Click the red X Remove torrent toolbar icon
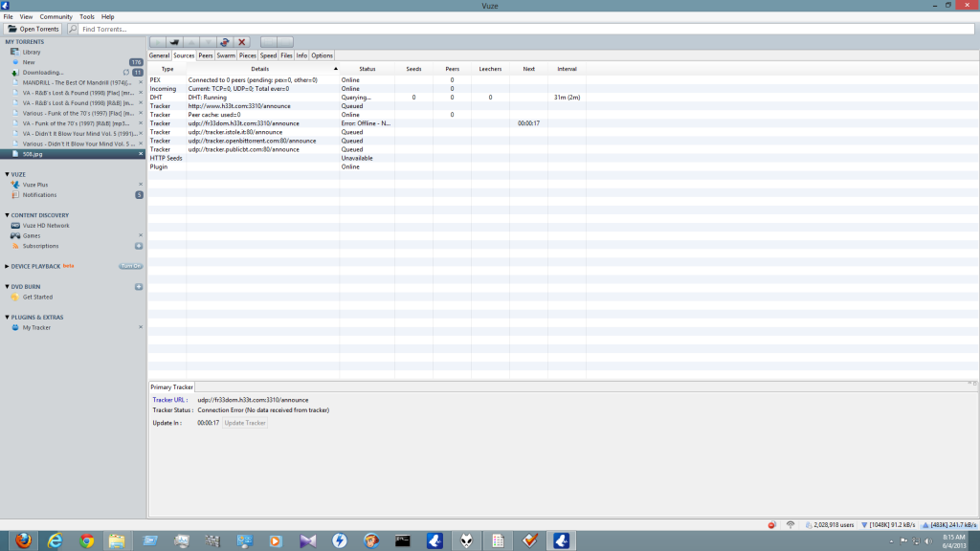Screen dimensions: 980x551 click(x=242, y=42)
